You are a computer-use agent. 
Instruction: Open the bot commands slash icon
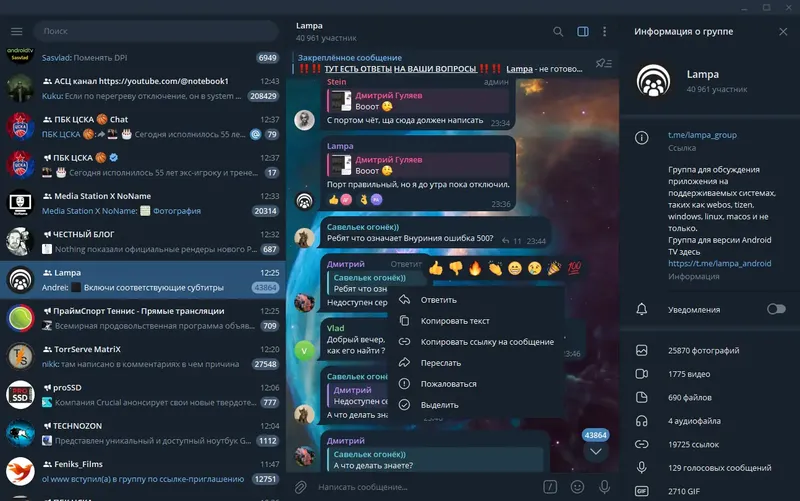(550, 487)
